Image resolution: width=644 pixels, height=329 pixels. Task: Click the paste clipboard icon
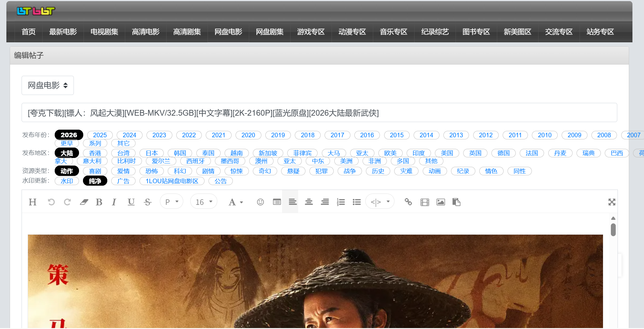point(456,202)
